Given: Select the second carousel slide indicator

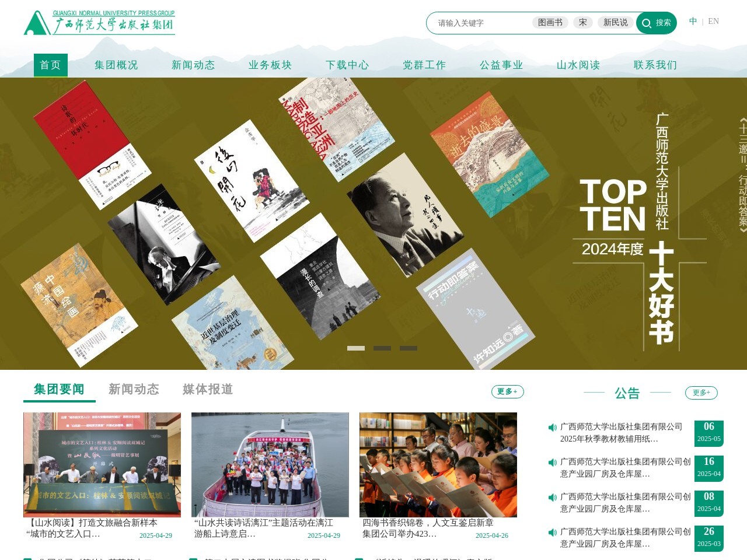Looking at the screenshot, I should click(x=382, y=348).
